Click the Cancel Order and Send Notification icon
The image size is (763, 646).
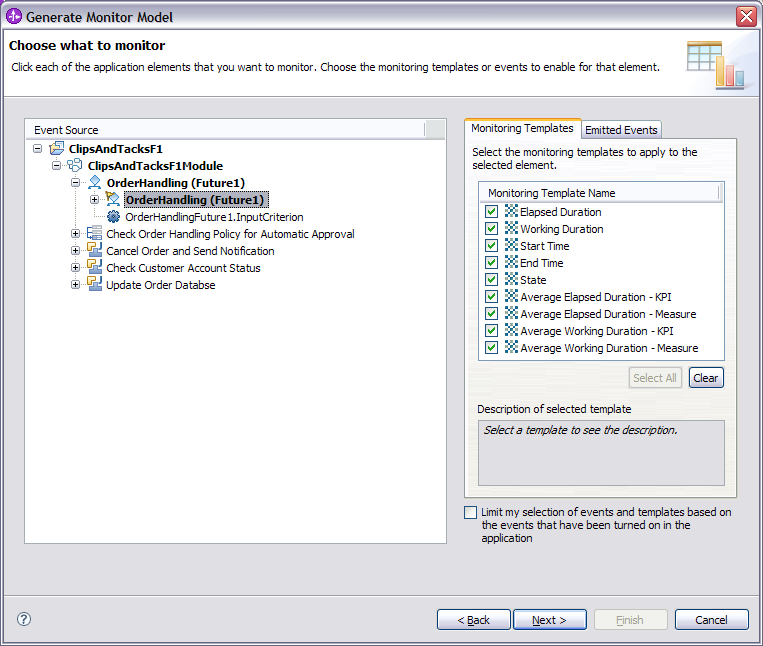click(x=94, y=250)
